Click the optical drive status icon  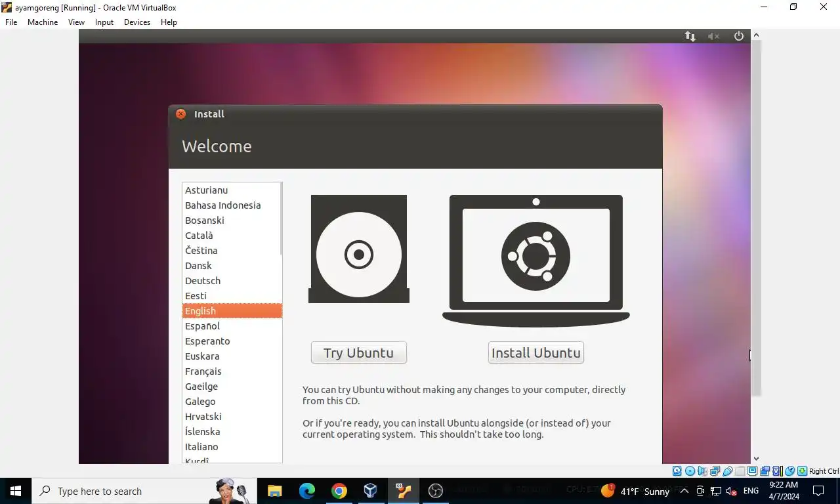click(690, 471)
